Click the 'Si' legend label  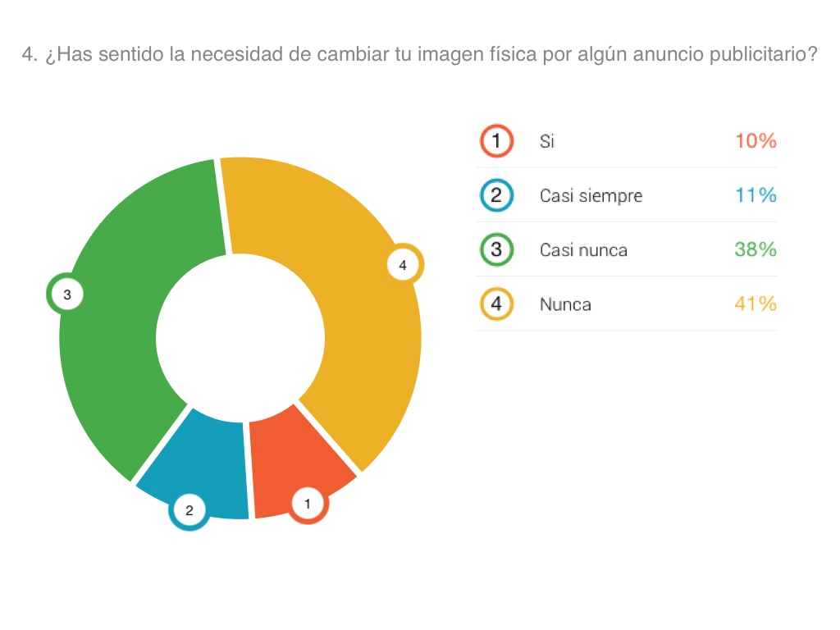[547, 141]
